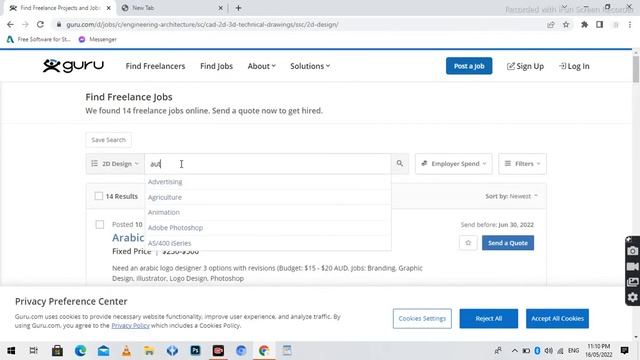The height and width of the screenshot is (360, 640).
Task: Click Log In
Action: point(574,66)
